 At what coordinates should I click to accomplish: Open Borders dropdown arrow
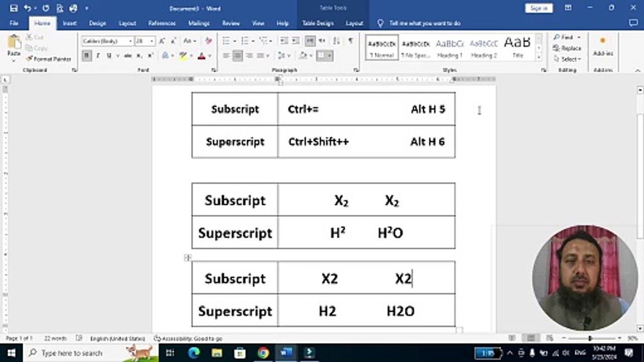(x=330, y=56)
